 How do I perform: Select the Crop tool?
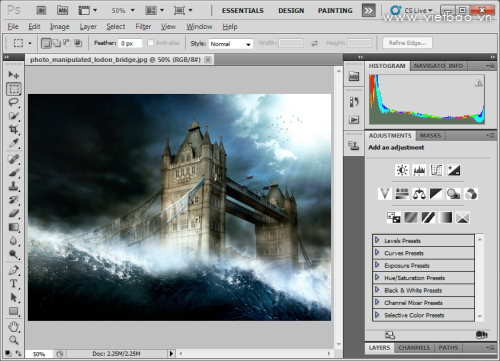[x=13, y=129]
